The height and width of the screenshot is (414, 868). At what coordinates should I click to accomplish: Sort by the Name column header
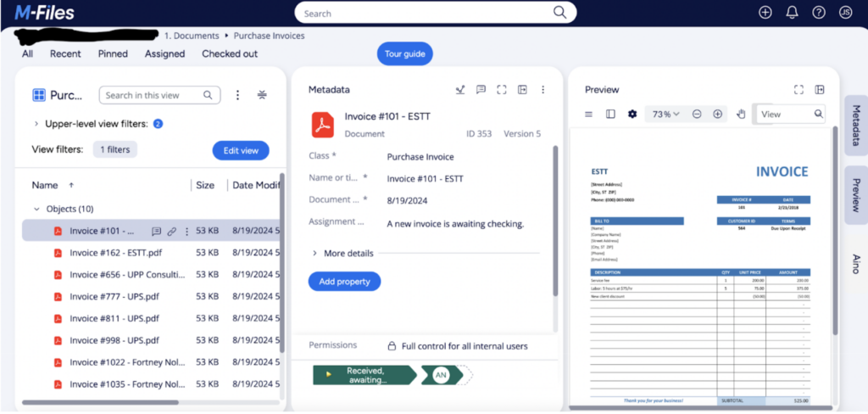pos(45,185)
